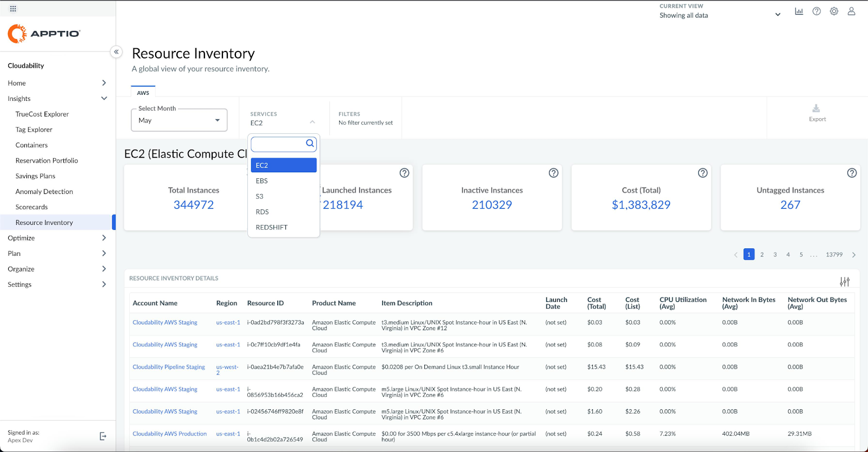
Task: Open the chart reports icon in the header
Action: (x=799, y=11)
